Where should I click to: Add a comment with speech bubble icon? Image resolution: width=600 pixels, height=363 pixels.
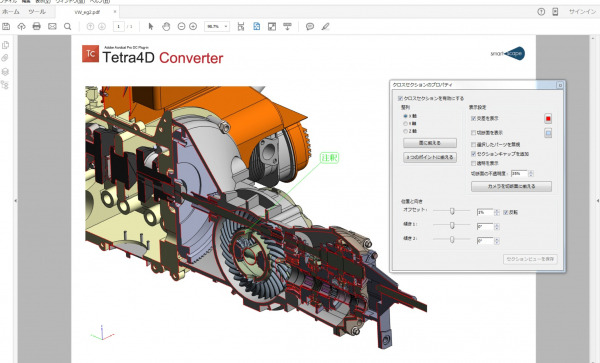point(310,26)
